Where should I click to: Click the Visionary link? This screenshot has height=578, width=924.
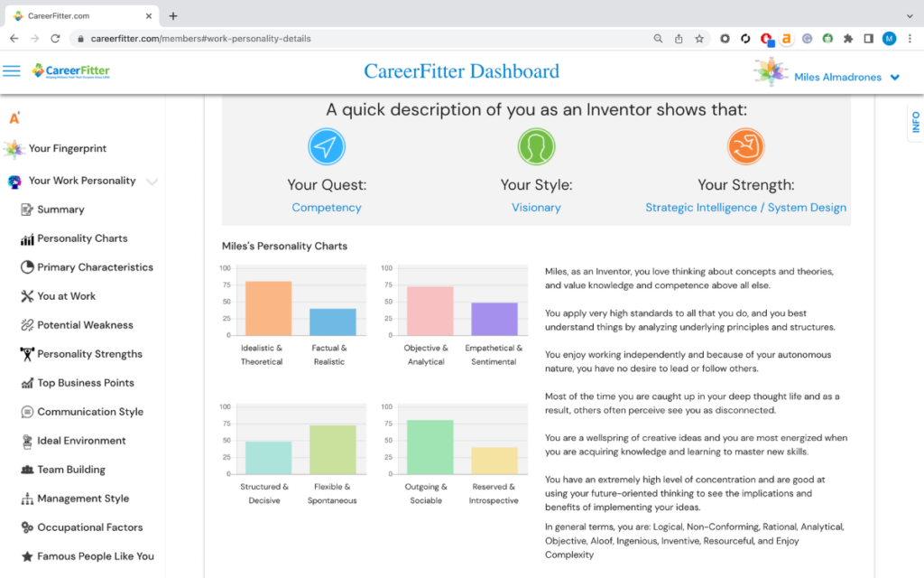pyautogui.click(x=536, y=208)
